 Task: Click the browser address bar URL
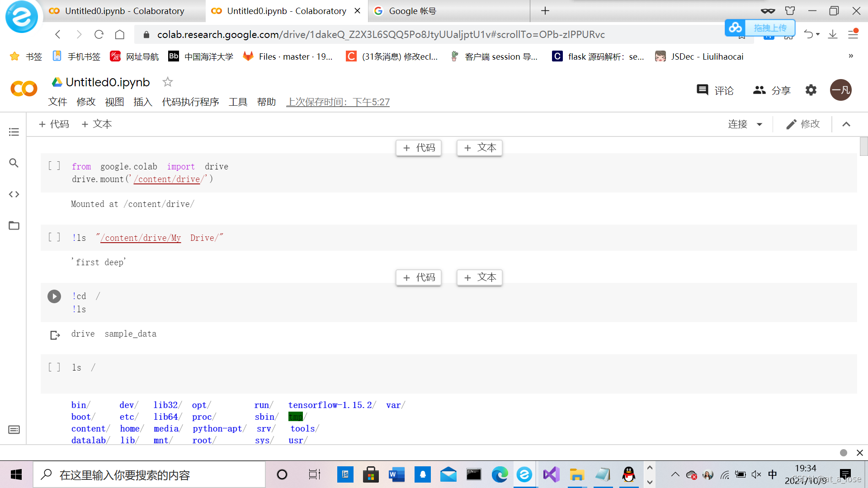click(x=381, y=34)
